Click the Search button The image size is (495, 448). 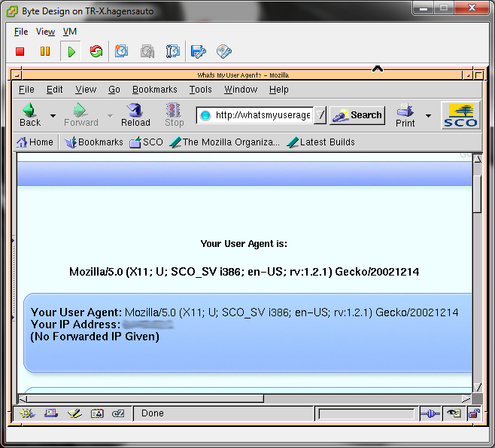[x=357, y=115]
